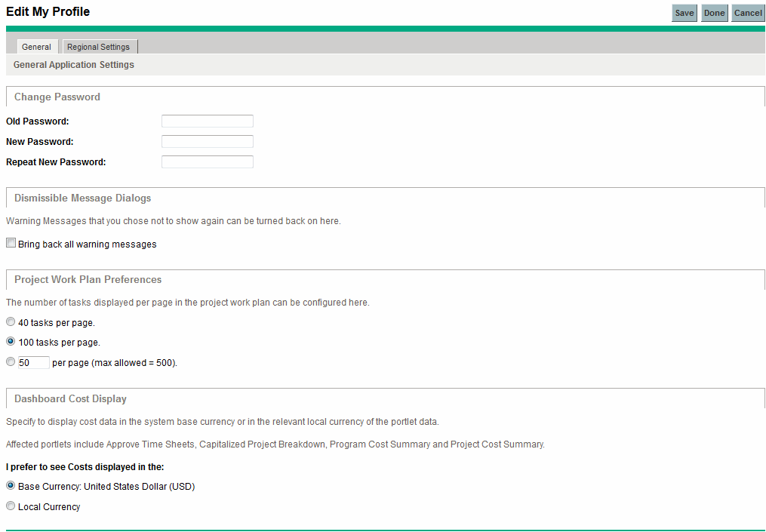Select Base Currency United States Dollar
The height and width of the screenshot is (532, 766).
(x=11, y=486)
